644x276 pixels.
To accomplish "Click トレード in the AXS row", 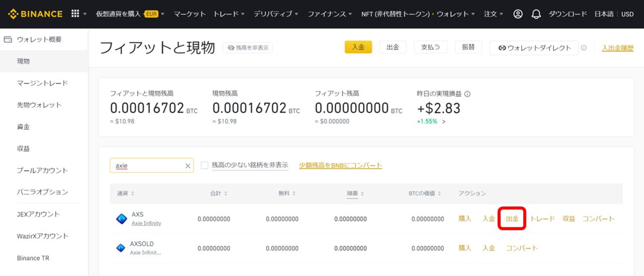I will (x=543, y=219).
